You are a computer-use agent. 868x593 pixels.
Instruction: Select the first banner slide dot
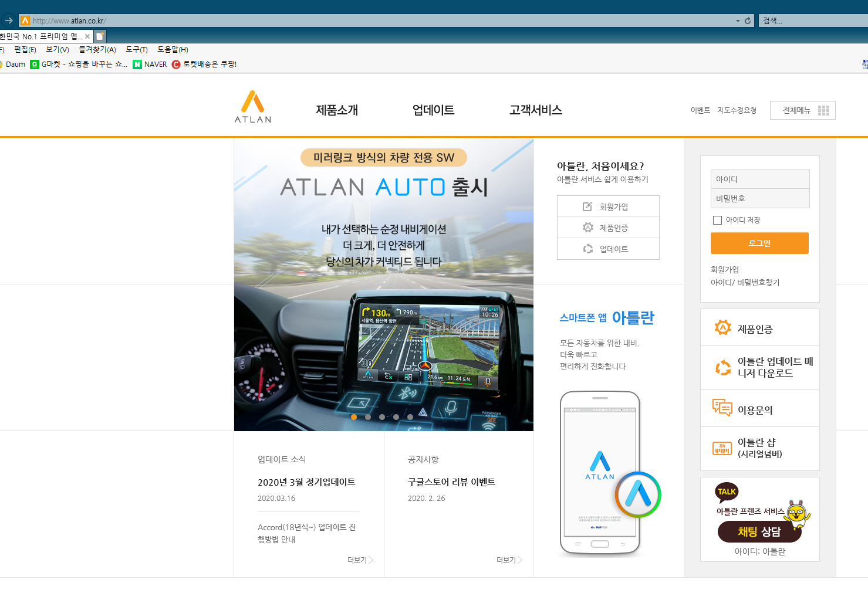coord(354,417)
